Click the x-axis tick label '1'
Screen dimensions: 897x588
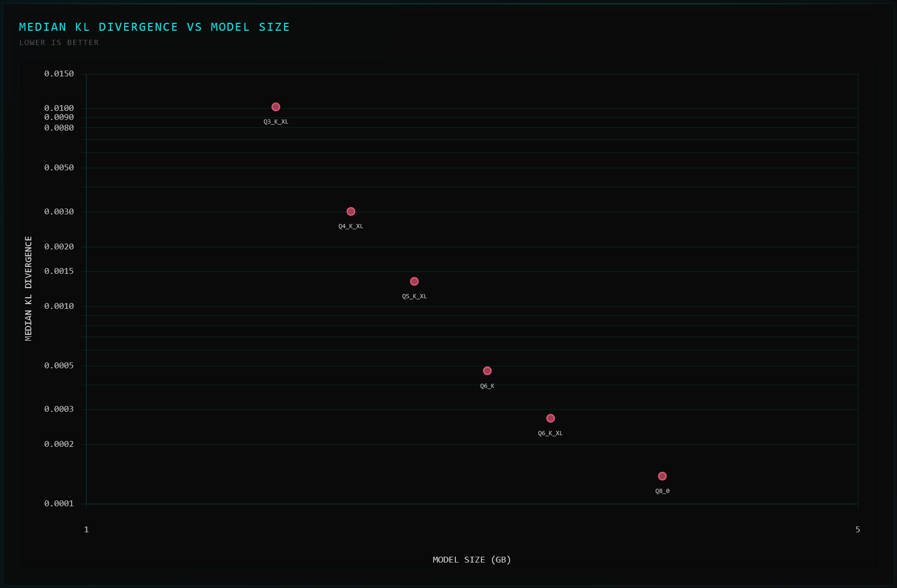coord(87,529)
